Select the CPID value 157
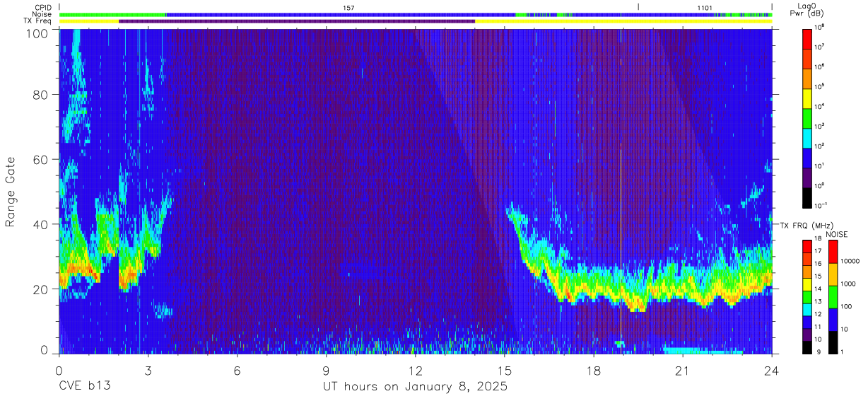 click(x=348, y=7)
